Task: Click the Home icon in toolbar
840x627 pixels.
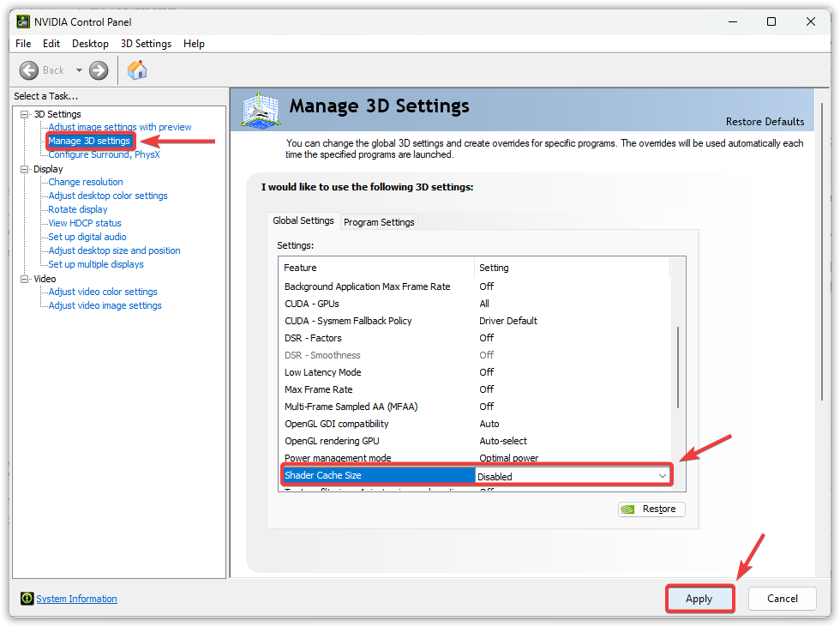Action: click(136, 70)
